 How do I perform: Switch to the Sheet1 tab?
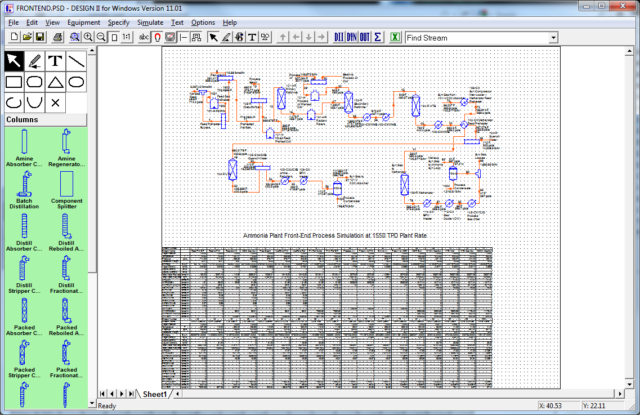point(154,394)
